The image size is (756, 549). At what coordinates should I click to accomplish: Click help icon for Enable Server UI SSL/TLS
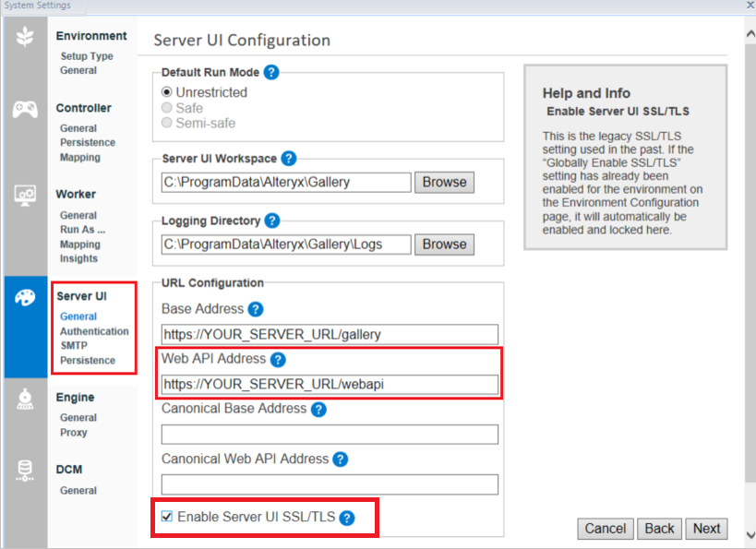point(346,519)
